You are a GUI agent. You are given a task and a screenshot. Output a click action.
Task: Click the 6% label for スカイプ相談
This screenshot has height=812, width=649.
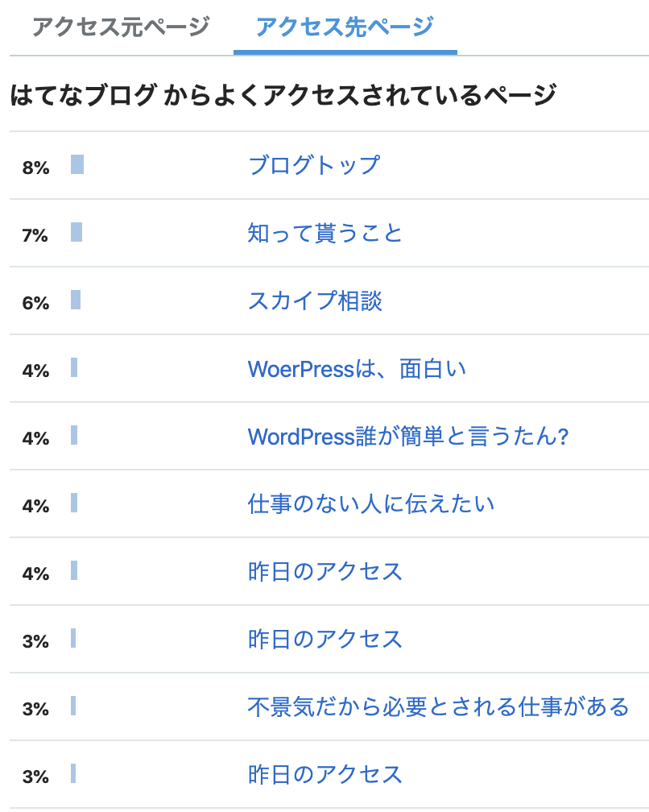tap(35, 303)
